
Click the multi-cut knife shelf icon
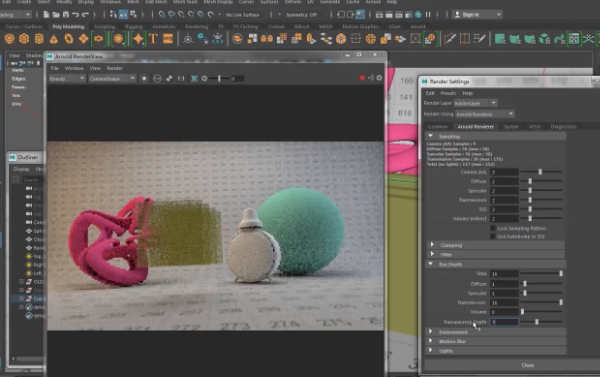pyautogui.click(x=450, y=39)
